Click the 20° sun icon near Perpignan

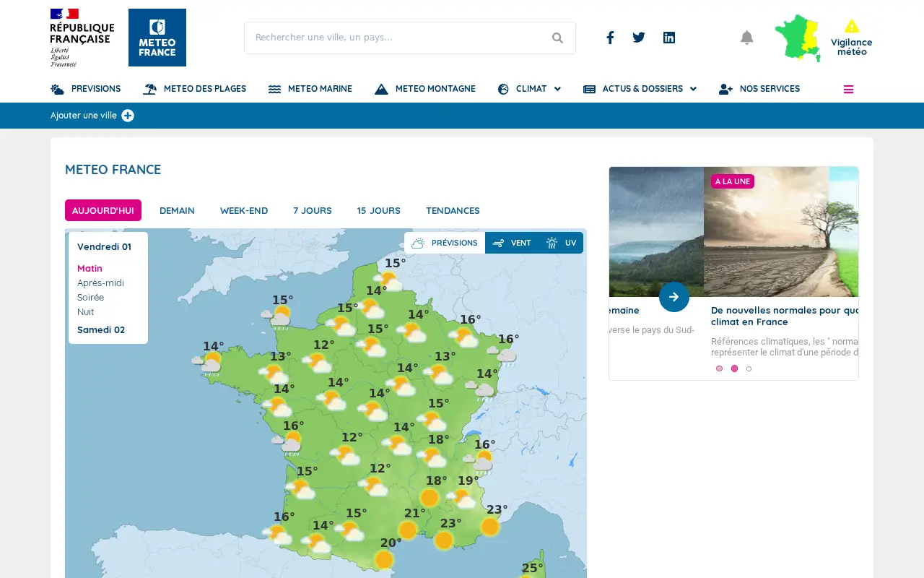point(384,560)
